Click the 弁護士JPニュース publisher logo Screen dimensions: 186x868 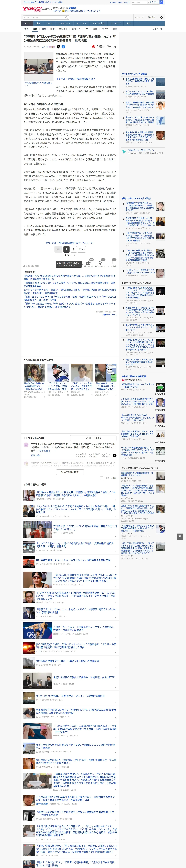(104, 47)
